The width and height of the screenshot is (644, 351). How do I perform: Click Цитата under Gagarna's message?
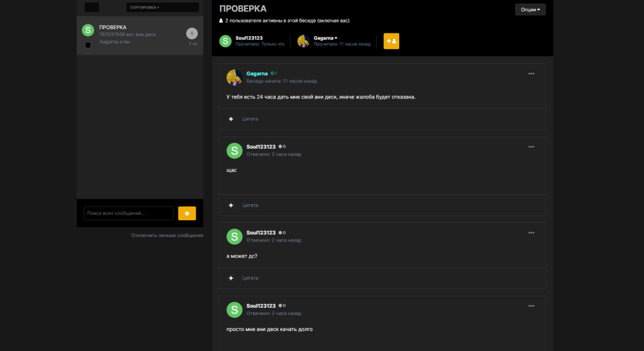(250, 119)
